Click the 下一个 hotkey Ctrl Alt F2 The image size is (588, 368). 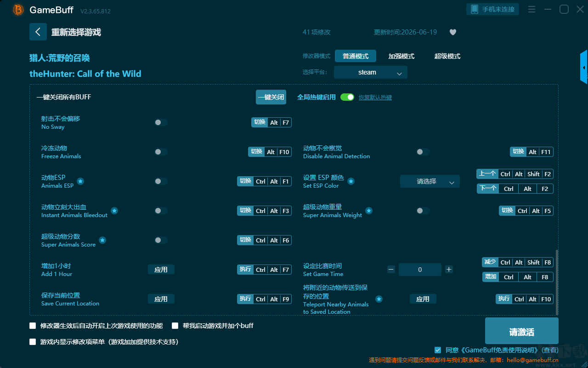[515, 189]
